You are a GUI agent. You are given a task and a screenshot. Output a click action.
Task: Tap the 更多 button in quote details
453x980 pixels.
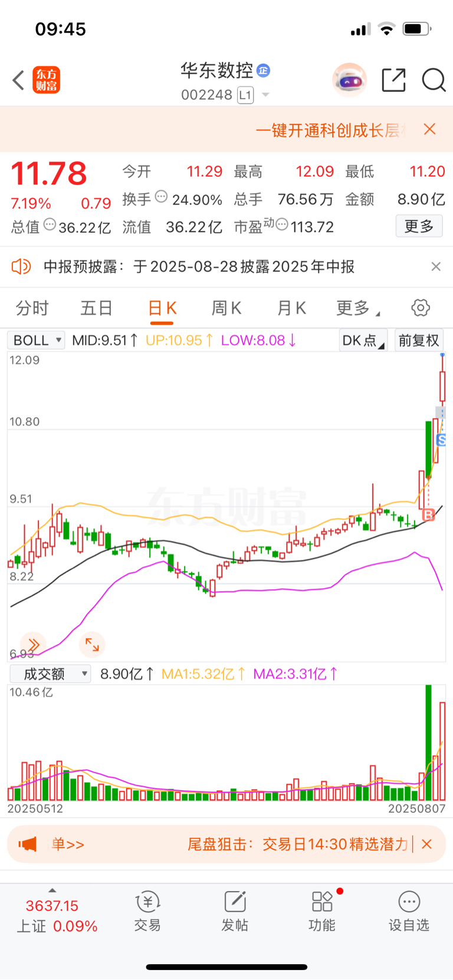tap(419, 226)
